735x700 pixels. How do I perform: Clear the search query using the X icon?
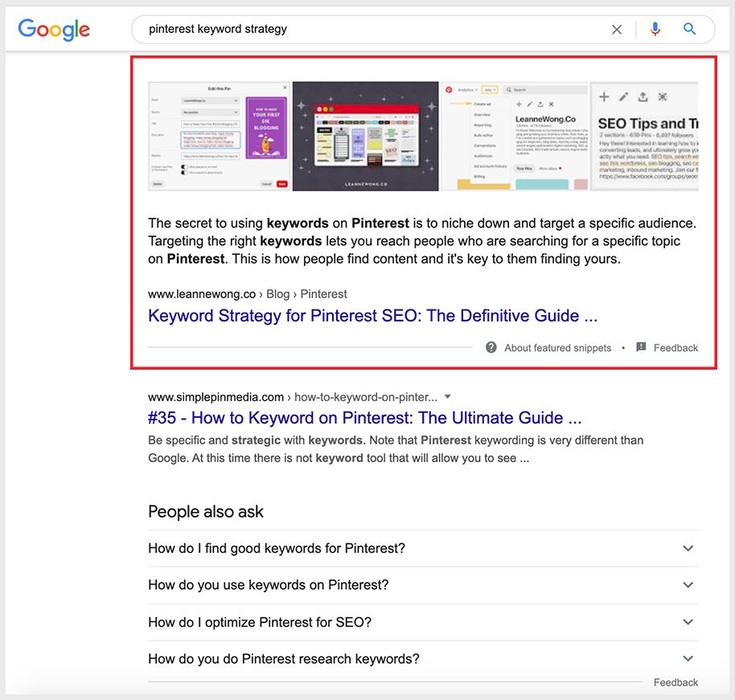[x=616, y=29]
